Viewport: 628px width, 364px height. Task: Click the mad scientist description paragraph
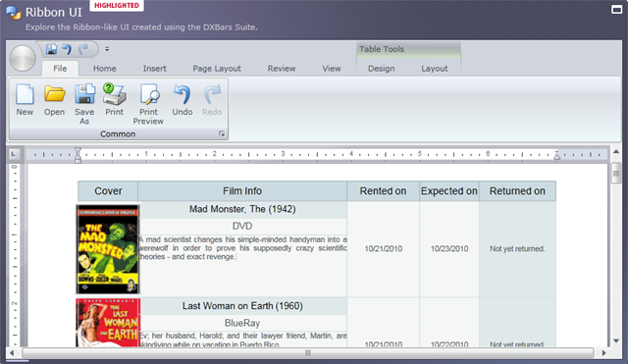coord(242,248)
